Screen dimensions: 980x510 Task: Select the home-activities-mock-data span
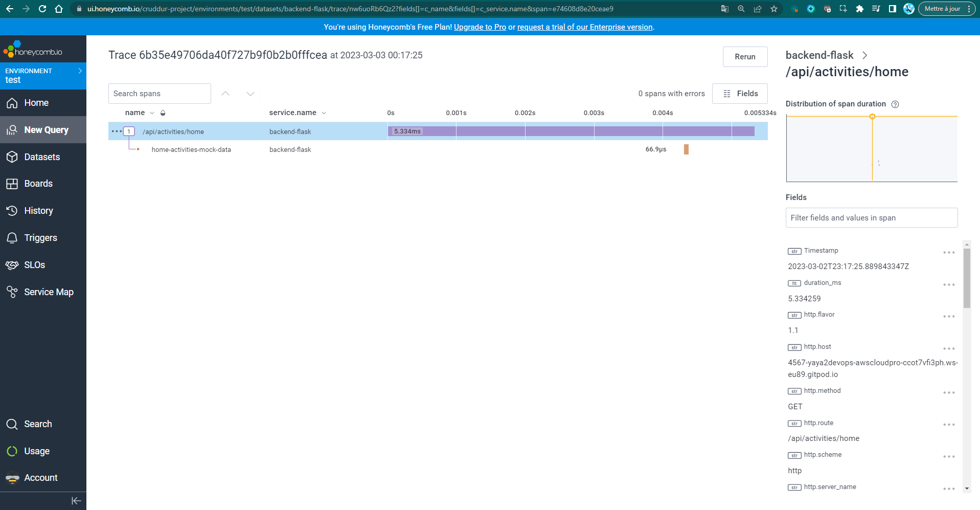(x=191, y=150)
